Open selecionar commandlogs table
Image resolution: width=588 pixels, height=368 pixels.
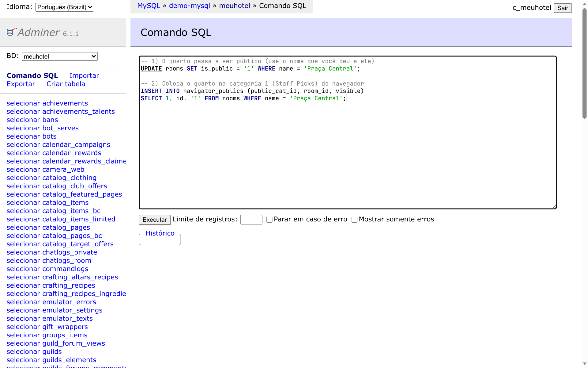click(47, 269)
